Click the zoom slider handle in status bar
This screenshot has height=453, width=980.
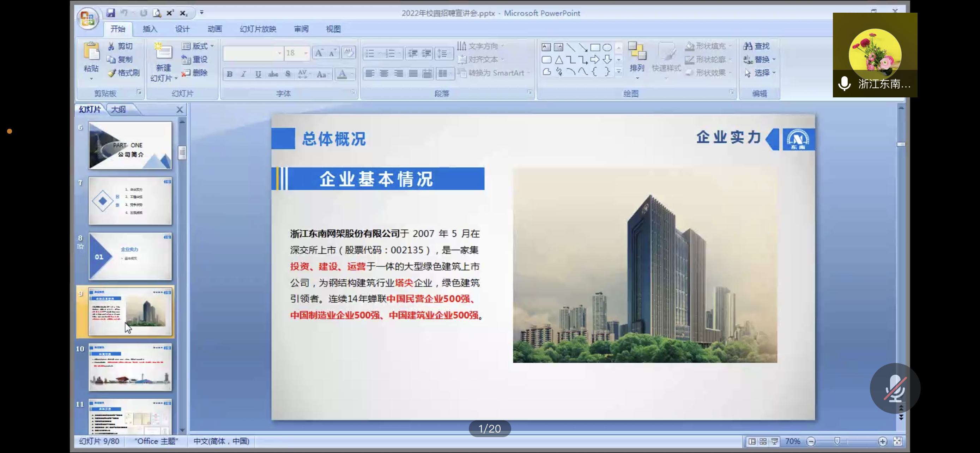click(x=837, y=441)
